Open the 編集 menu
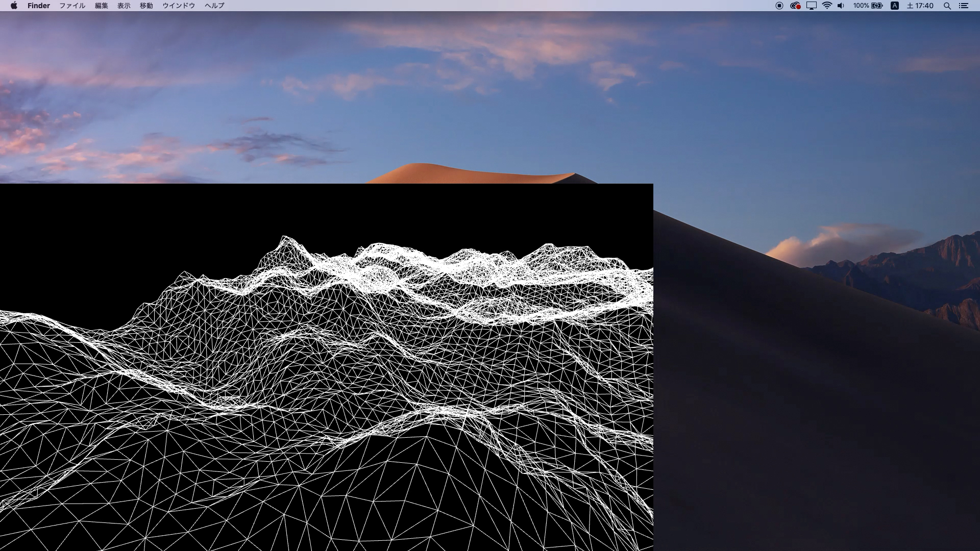Viewport: 980px width, 551px height. (101, 6)
